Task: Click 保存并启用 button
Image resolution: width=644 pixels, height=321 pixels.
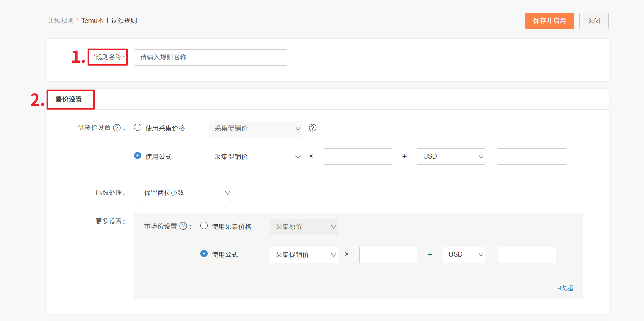Action: [x=549, y=21]
